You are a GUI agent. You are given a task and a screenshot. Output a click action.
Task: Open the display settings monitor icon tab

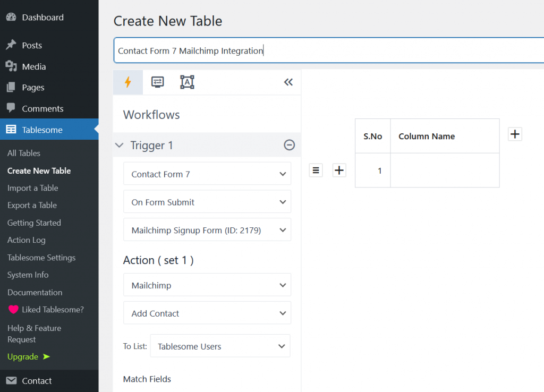[157, 82]
